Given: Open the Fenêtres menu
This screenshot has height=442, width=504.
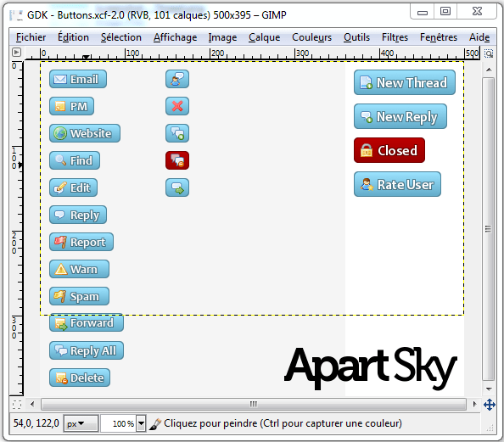Looking at the screenshot, I should [x=439, y=37].
